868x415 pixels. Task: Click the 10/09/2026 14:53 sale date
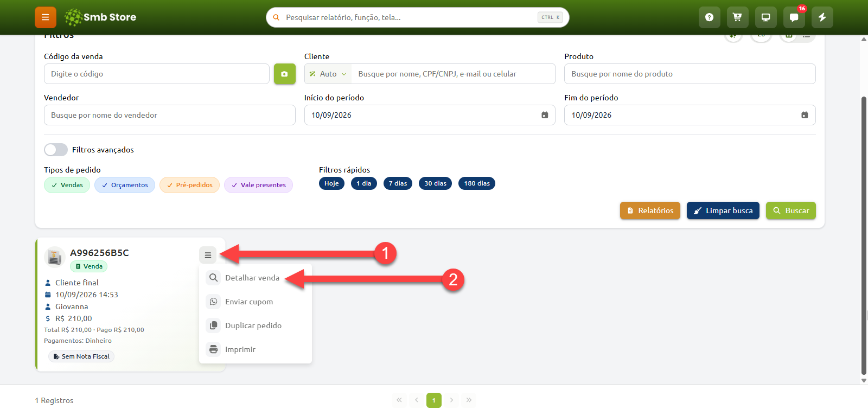click(x=87, y=295)
